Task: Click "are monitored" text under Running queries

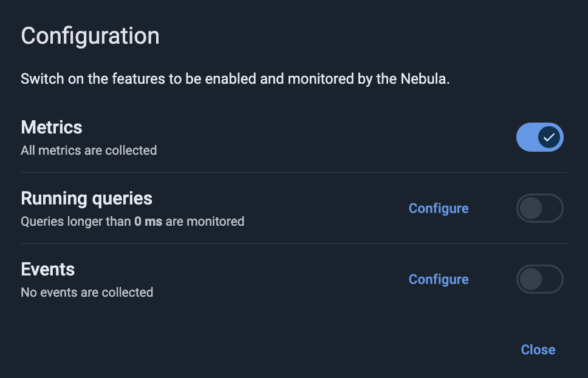Action: pos(205,221)
